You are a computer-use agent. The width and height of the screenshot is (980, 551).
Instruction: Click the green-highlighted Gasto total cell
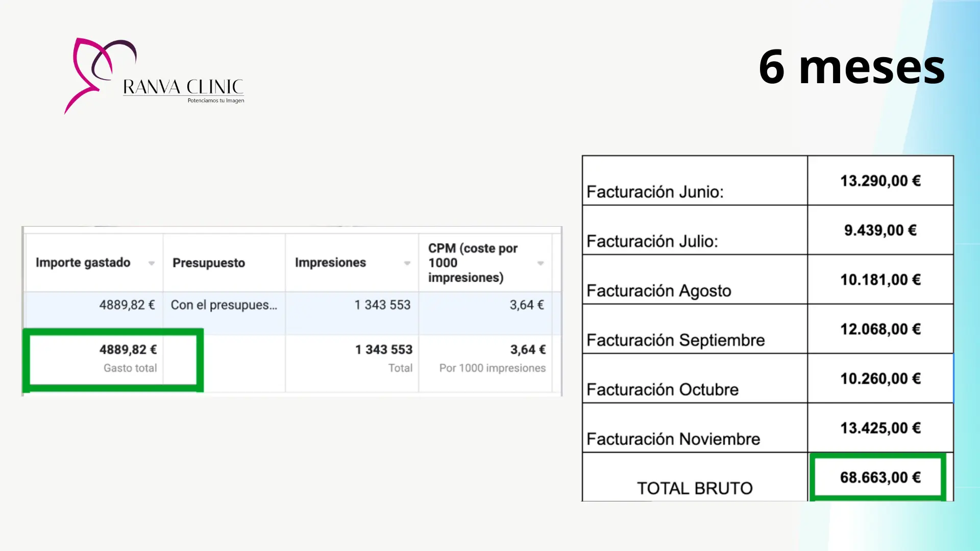113,359
